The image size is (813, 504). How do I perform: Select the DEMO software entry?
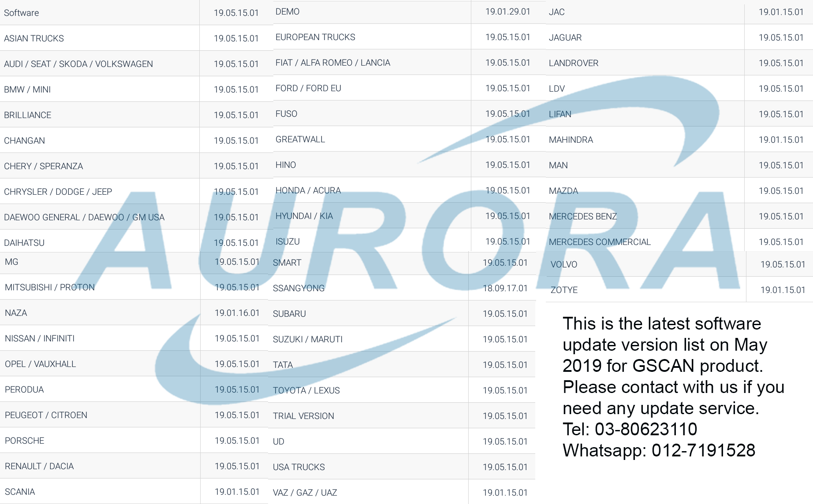click(x=287, y=11)
